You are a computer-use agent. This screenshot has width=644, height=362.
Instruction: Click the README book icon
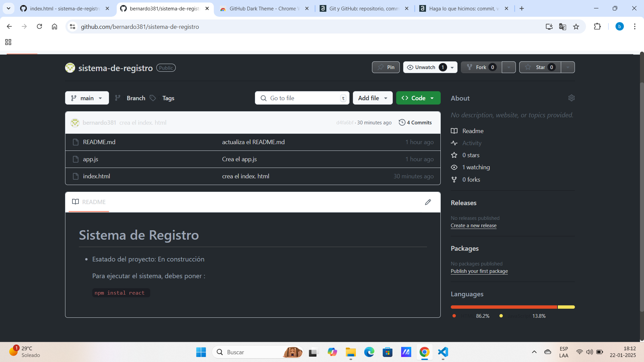[x=75, y=202]
